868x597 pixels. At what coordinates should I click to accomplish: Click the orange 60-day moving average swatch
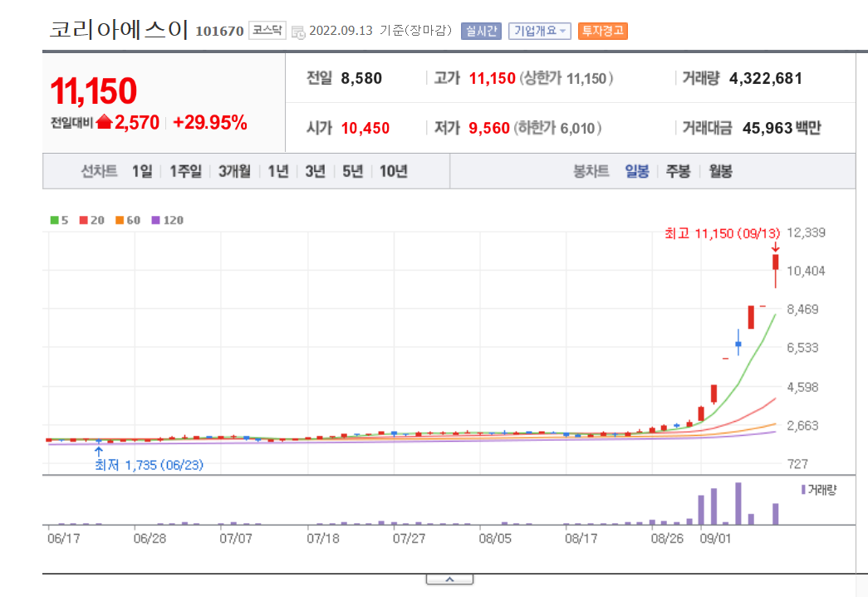point(119,220)
